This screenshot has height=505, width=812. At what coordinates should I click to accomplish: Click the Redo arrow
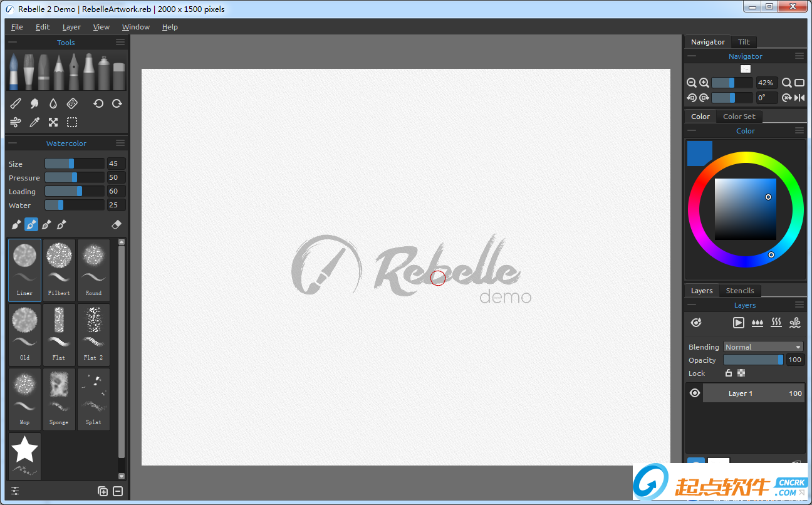(117, 103)
